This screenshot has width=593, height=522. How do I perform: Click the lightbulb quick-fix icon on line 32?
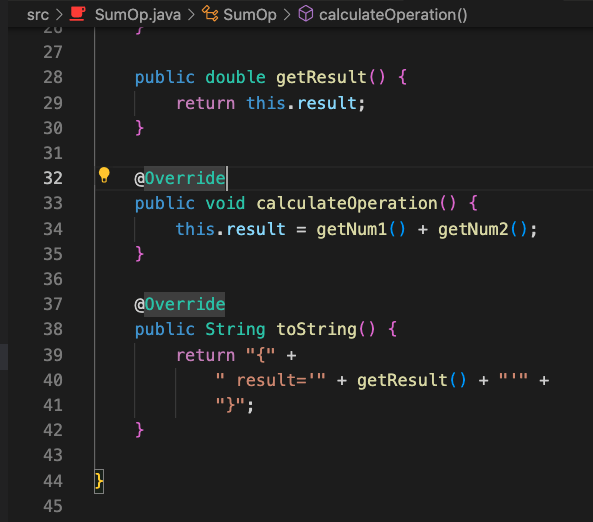pyautogui.click(x=104, y=175)
